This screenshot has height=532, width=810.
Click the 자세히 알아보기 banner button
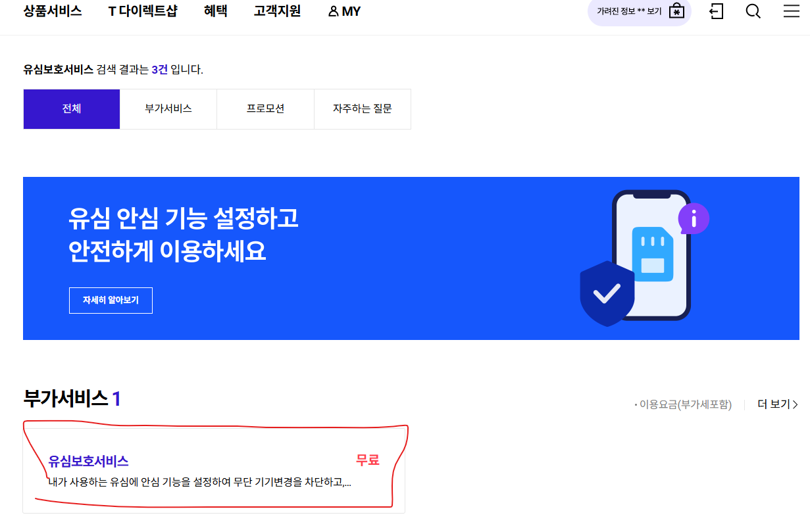coord(111,300)
